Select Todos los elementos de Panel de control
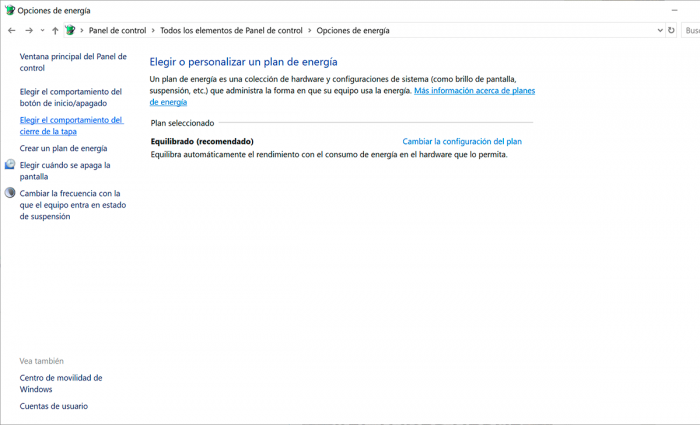700x425 pixels. [x=231, y=30]
